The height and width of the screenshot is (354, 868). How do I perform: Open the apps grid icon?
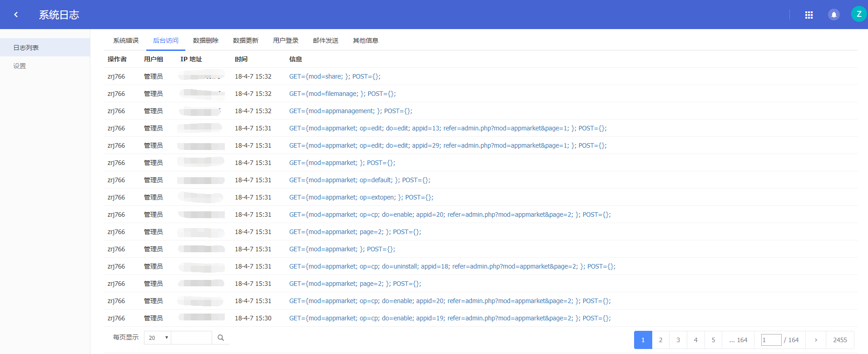click(x=808, y=15)
